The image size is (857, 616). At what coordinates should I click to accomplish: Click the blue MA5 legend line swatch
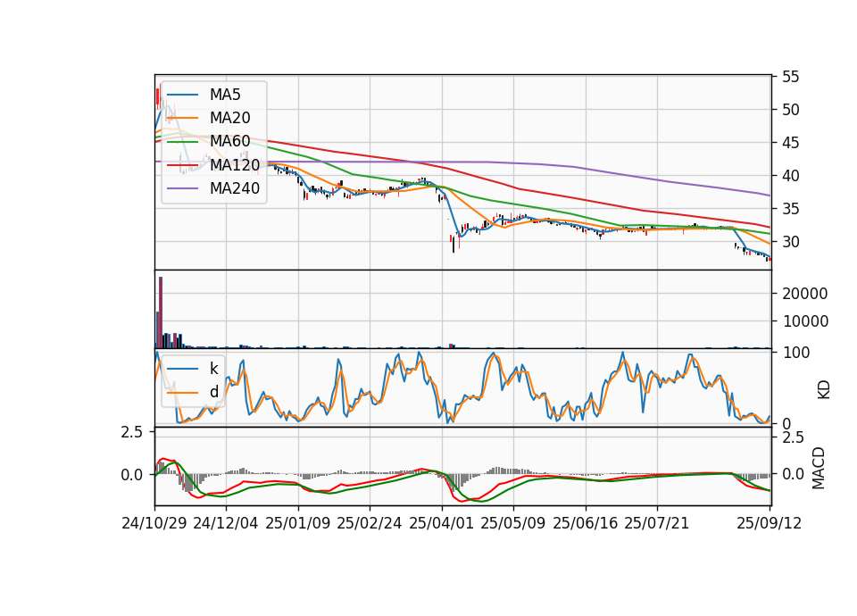coord(182,96)
